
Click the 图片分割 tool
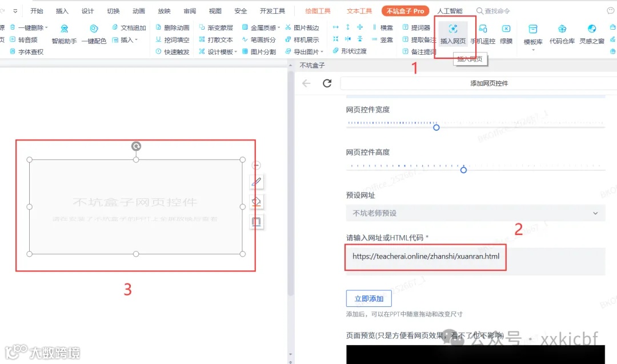click(259, 51)
